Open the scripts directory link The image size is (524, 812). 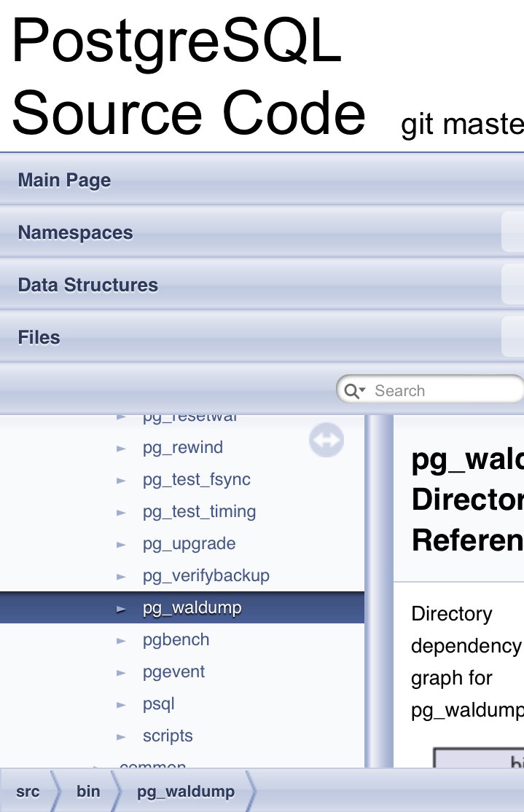pyautogui.click(x=168, y=736)
